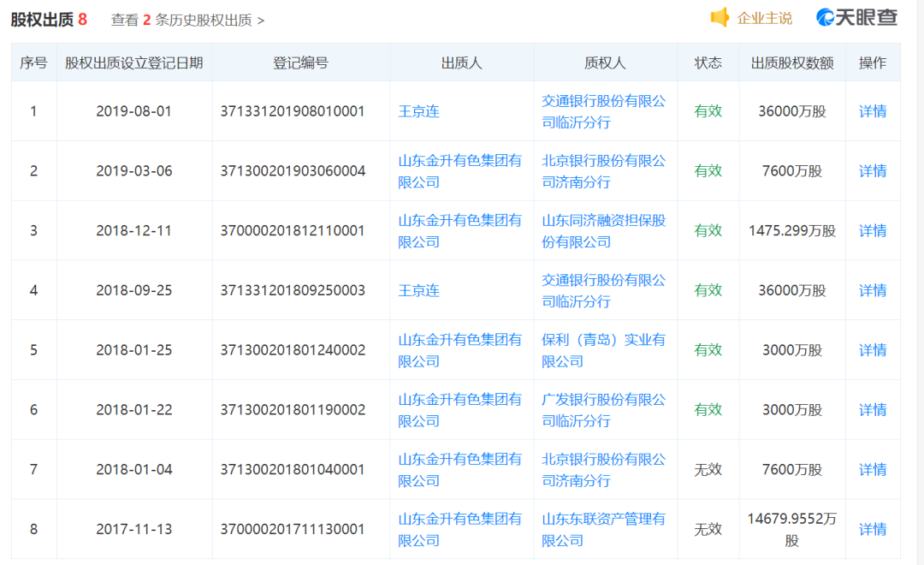This screenshot has height=565, width=924.
Task: Select the date 2019-03-06
Action: pos(134,171)
